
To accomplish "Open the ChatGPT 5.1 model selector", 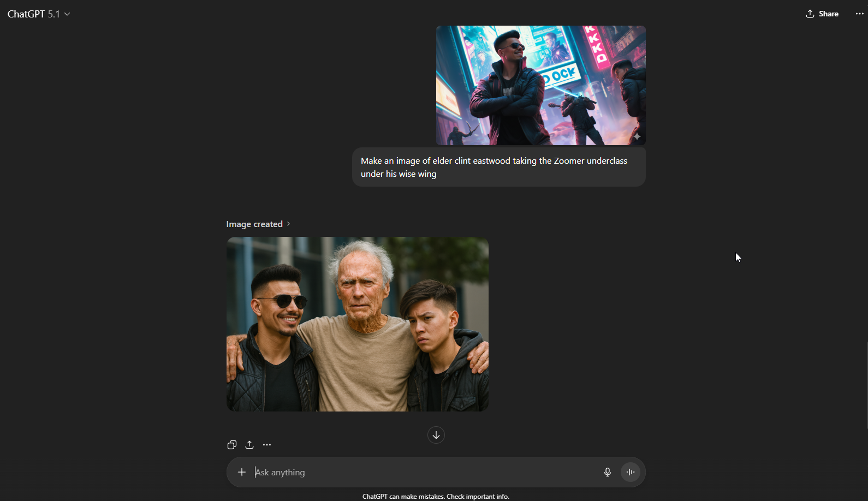I will 39,14.
